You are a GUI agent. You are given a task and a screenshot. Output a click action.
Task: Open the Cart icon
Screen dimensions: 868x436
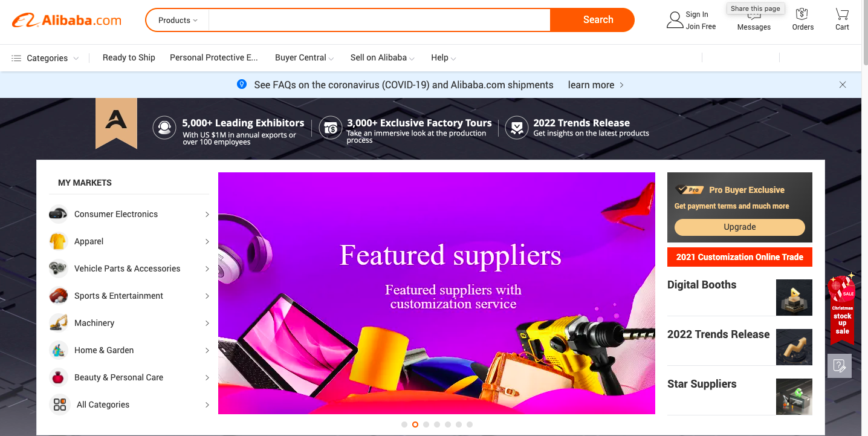pyautogui.click(x=842, y=14)
